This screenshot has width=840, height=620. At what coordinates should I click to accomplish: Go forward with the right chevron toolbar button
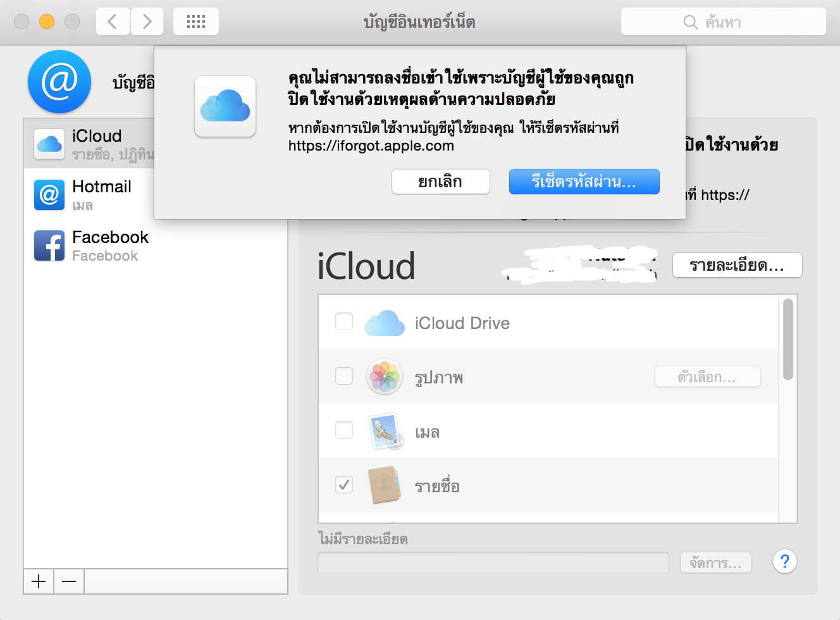click(147, 22)
